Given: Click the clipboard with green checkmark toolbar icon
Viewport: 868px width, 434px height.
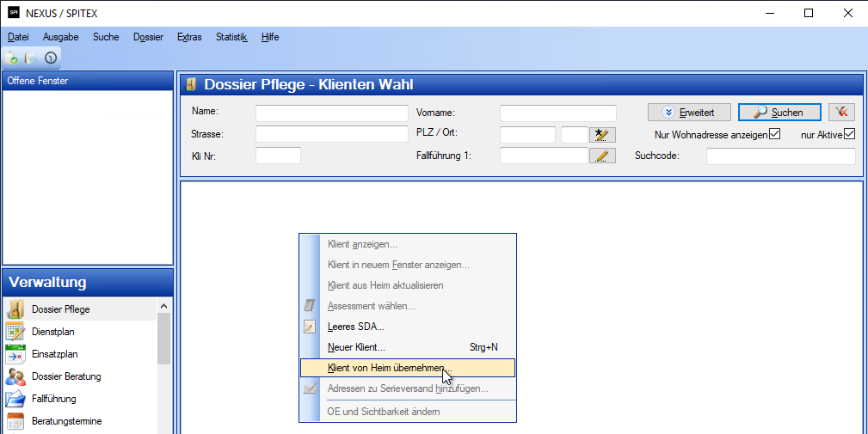Looking at the screenshot, I should tap(12, 58).
